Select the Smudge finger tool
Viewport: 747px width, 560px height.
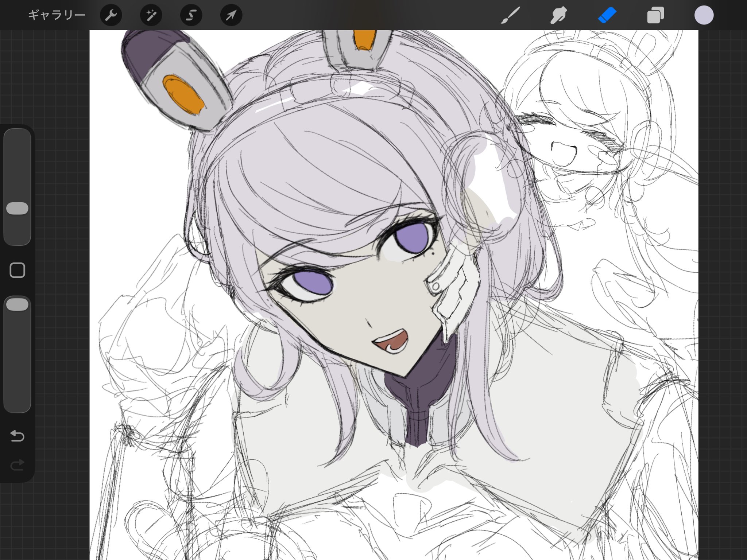click(558, 15)
